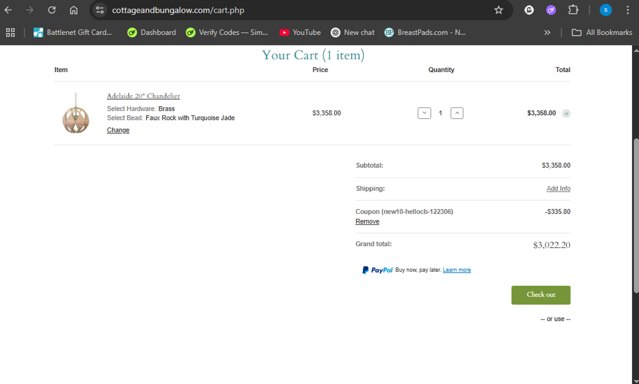Click the page vertical scrollbar

(x=635, y=215)
